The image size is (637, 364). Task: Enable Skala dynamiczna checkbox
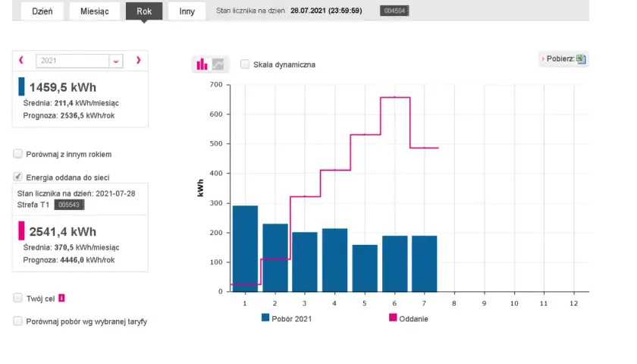click(244, 64)
